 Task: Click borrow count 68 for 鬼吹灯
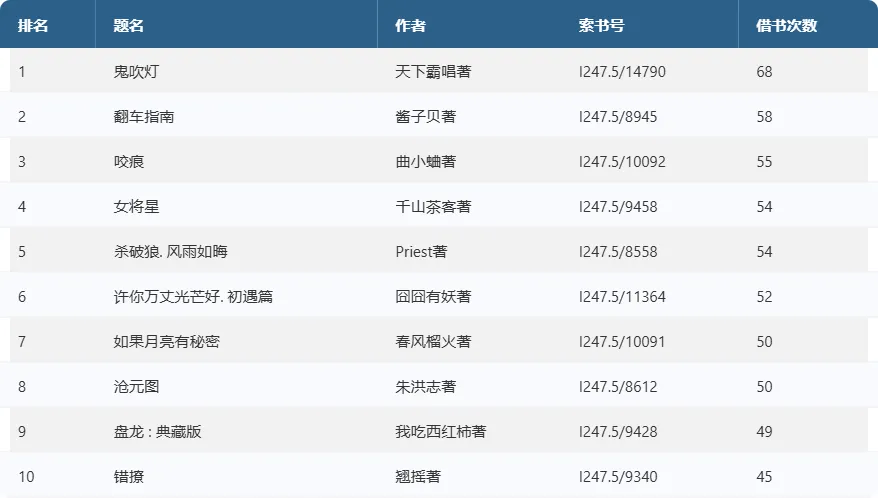(x=764, y=72)
